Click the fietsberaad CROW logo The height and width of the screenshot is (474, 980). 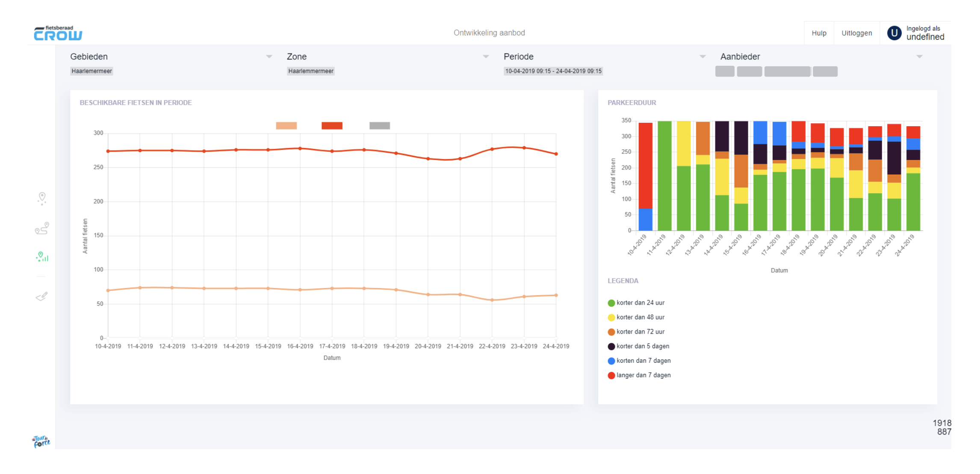coord(58,33)
